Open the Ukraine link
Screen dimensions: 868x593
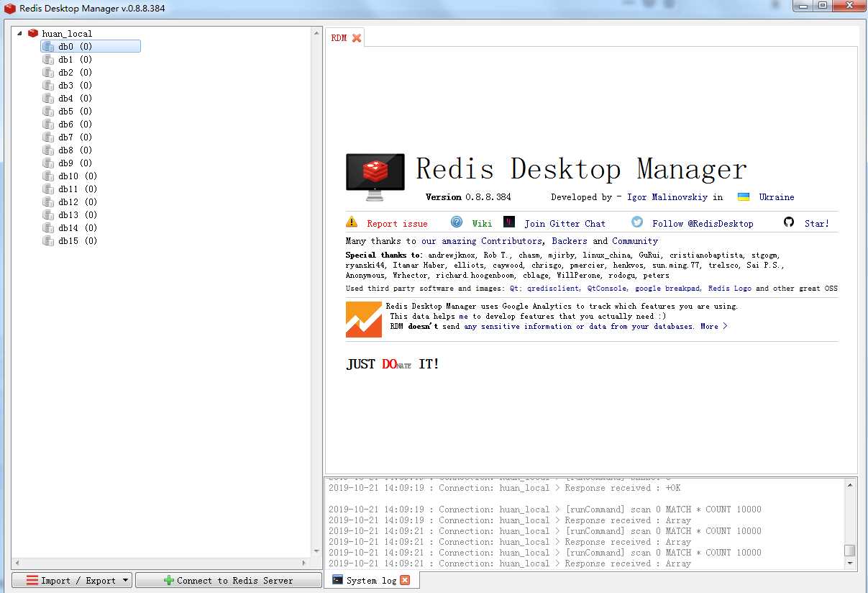[x=777, y=197]
